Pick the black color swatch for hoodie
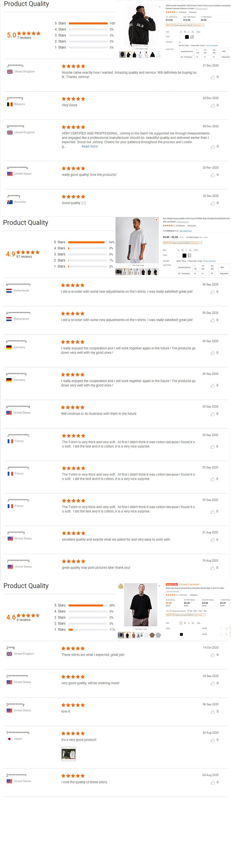Screen dimensions: 231x868 pos(187,37)
